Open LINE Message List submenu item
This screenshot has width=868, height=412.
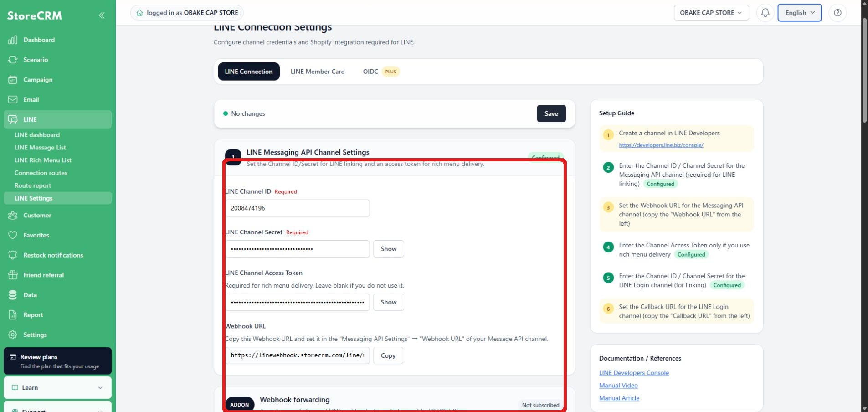coord(40,148)
